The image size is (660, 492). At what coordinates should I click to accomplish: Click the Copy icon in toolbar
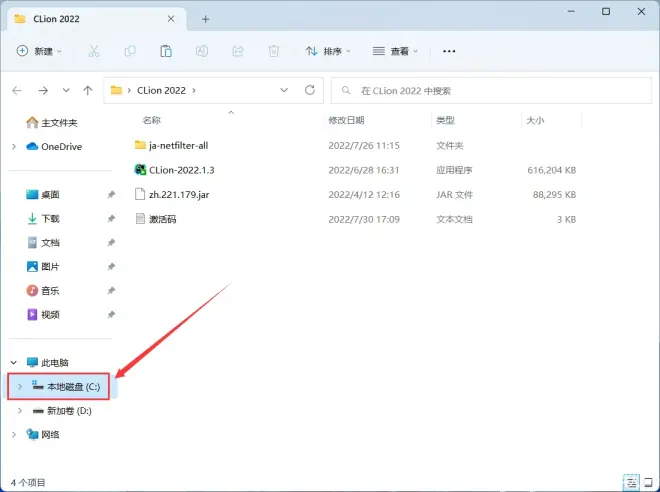[x=130, y=51]
